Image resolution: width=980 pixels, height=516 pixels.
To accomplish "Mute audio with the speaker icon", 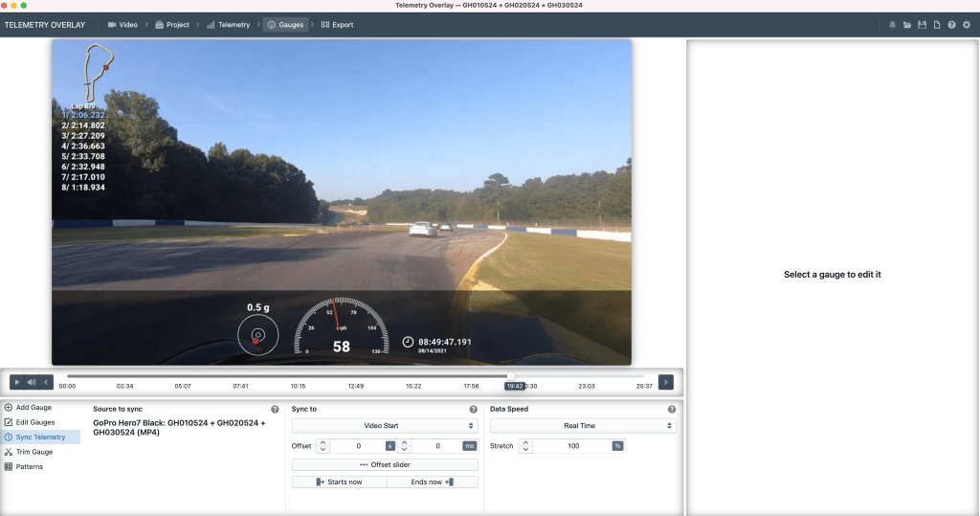I will pos(32,382).
